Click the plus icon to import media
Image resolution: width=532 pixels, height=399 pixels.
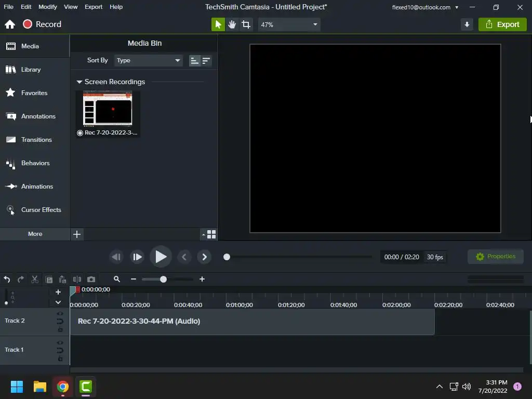tap(77, 234)
